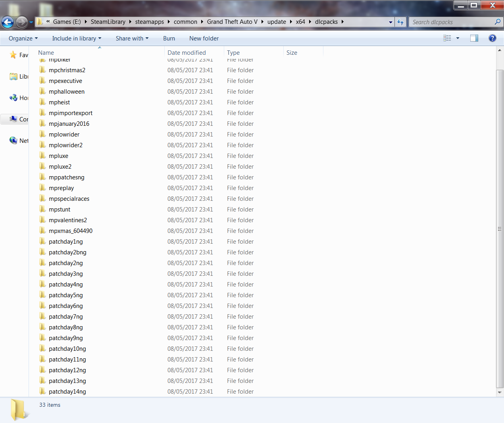Navigate to Grand Theft Auto V breadcrumb
Image resolution: width=504 pixels, height=423 pixels.
(x=232, y=22)
